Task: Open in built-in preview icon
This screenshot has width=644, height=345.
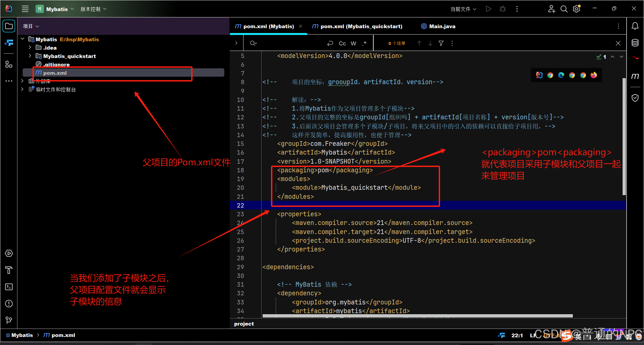Action: 539,75
